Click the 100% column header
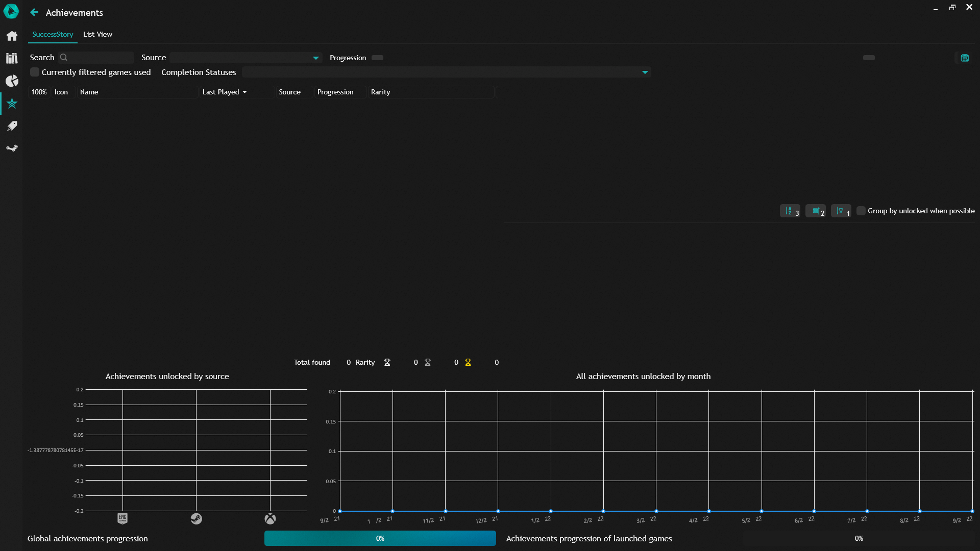The width and height of the screenshot is (980, 551). point(39,92)
